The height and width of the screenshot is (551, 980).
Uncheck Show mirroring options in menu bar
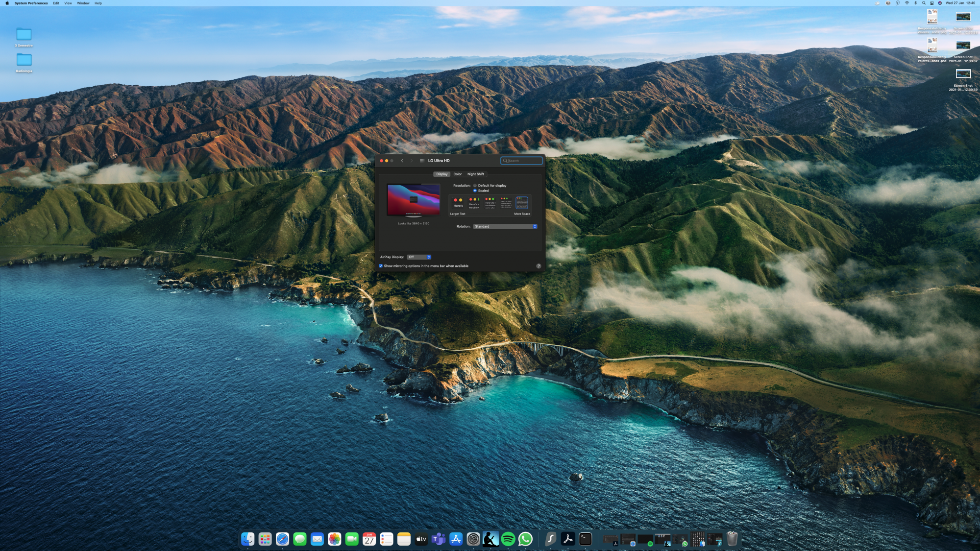381,266
